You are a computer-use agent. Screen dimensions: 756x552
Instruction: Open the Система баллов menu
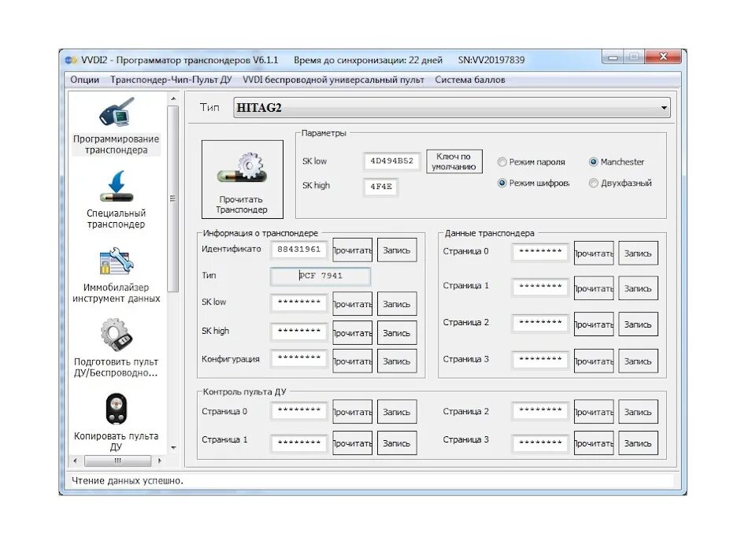click(x=470, y=80)
